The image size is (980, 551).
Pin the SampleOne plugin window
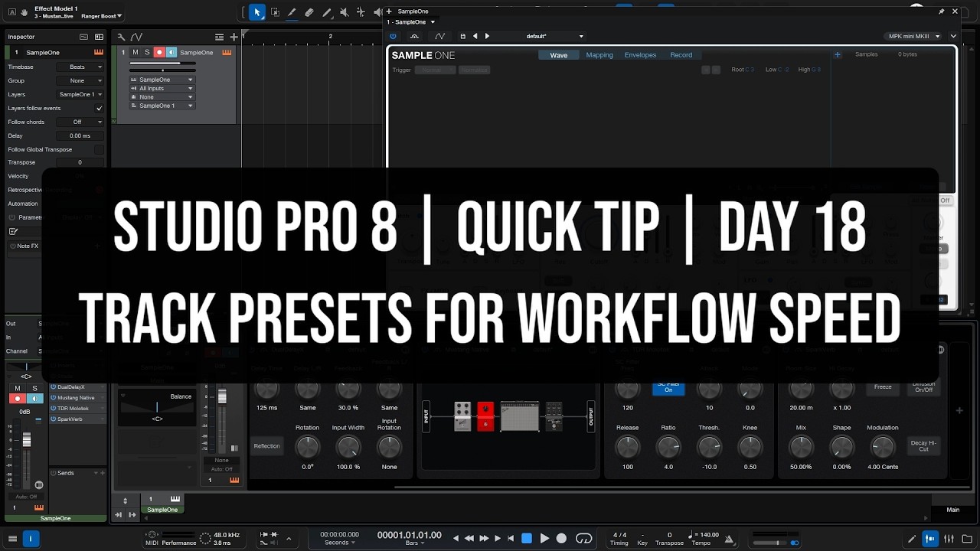941,11
